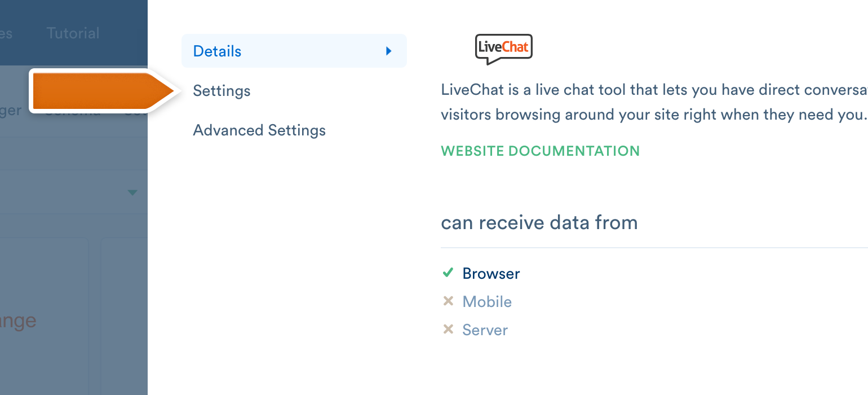Open the Settings section
The height and width of the screenshot is (395, 868).
click(x=222, y=91)
